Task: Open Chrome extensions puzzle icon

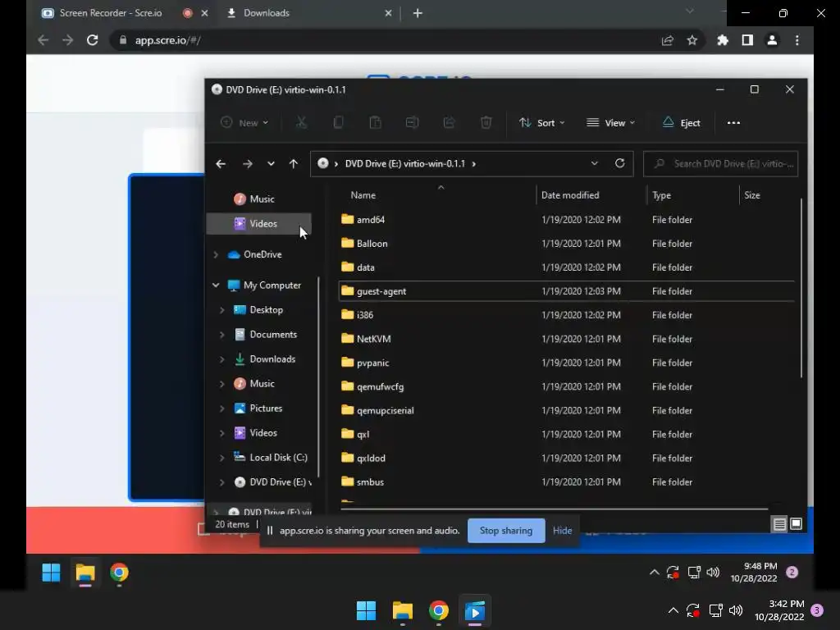Action: [723, 40]
